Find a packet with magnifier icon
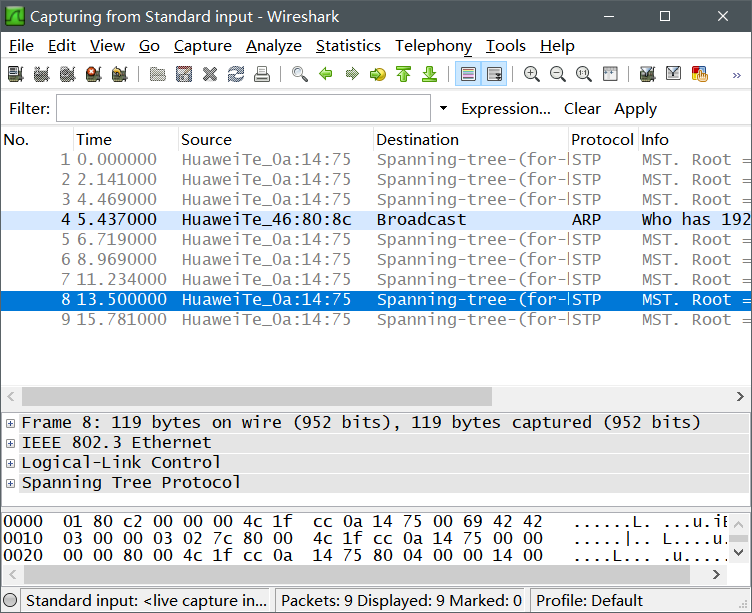 [x=300, y=74]
